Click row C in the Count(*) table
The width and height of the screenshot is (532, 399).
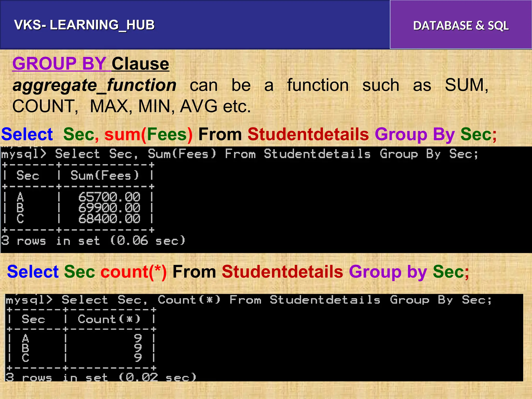tap(82, 358)
